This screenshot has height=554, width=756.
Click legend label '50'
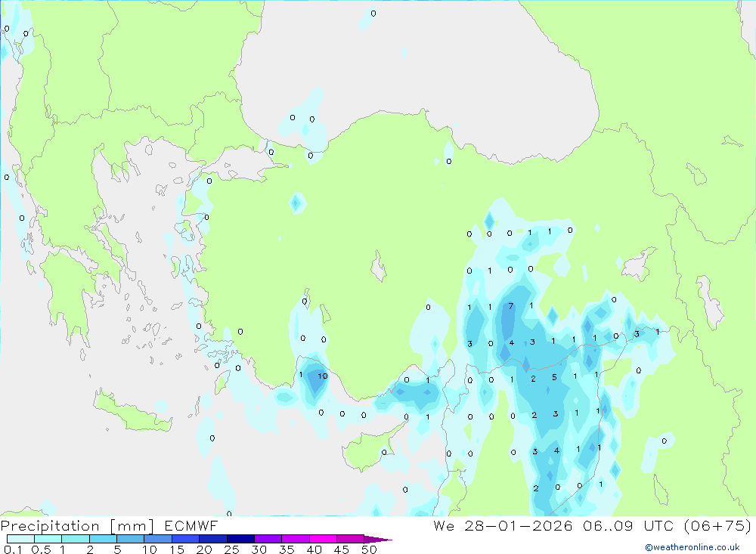click(x=369, y=549)
